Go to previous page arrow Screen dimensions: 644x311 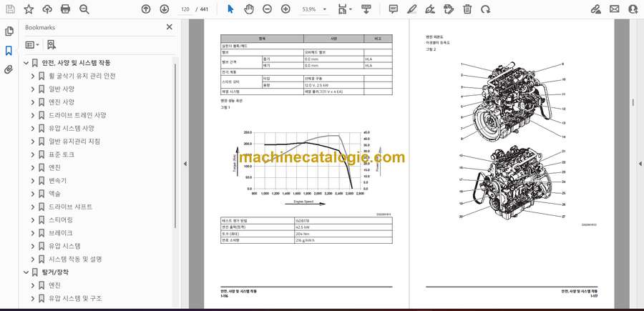[x=146, y=9]
